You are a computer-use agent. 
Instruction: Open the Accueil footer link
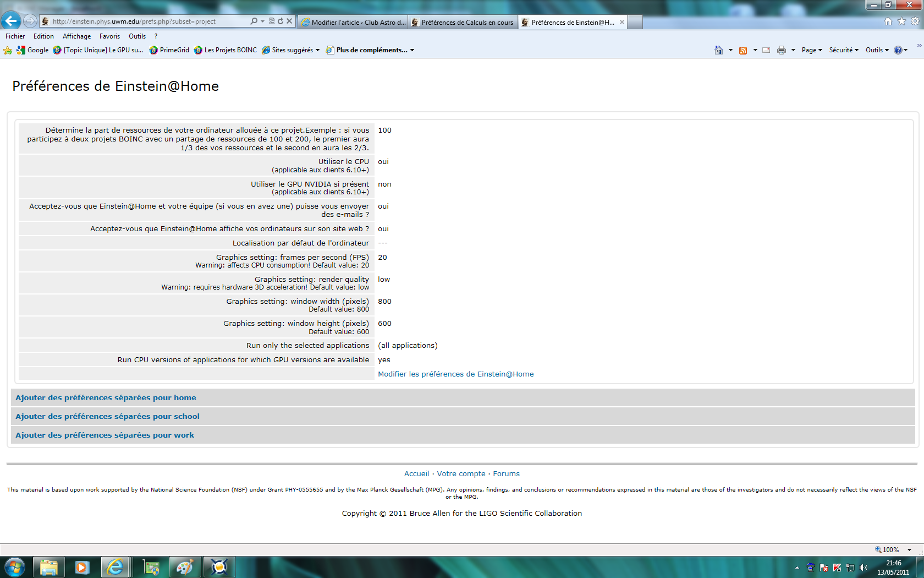[416, 474]
